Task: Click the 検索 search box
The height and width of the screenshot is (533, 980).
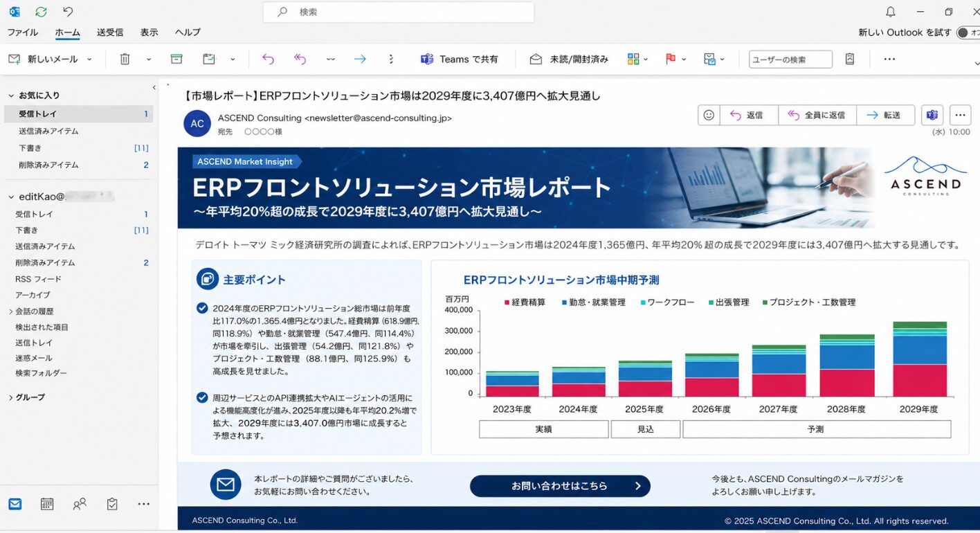Action: [399, 12]
